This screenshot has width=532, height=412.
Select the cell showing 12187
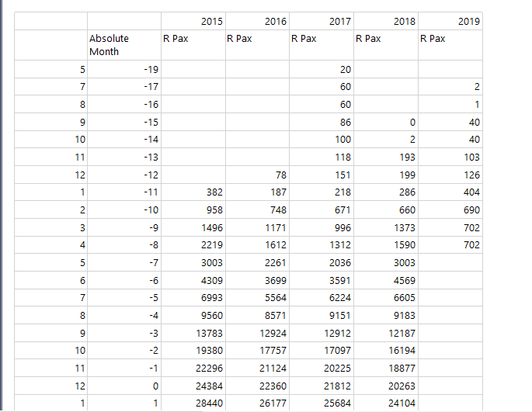(386, 333)
